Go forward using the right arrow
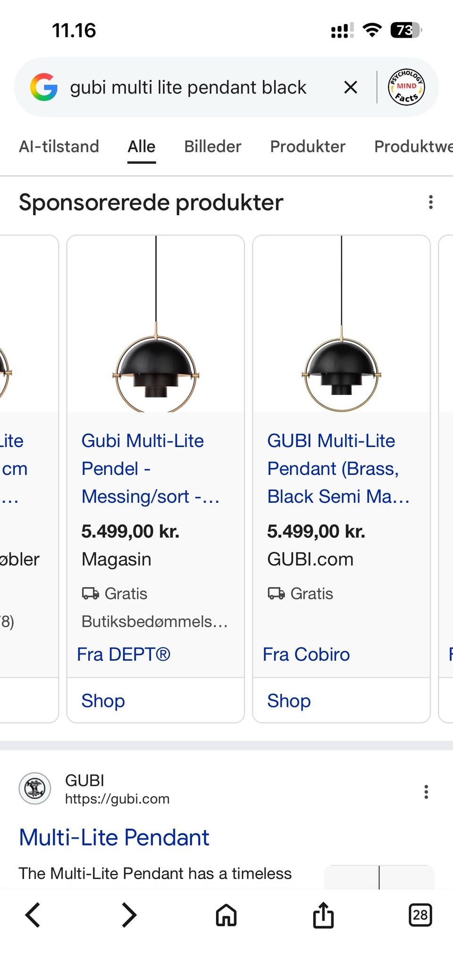The height and width of the screenshot is (980, 453). (129, 915)
